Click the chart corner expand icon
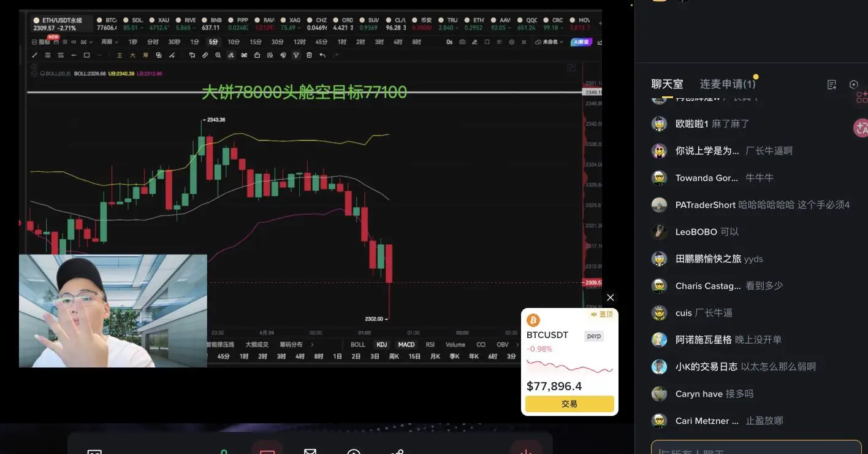868x454 pixels. [x=571, y=67]
